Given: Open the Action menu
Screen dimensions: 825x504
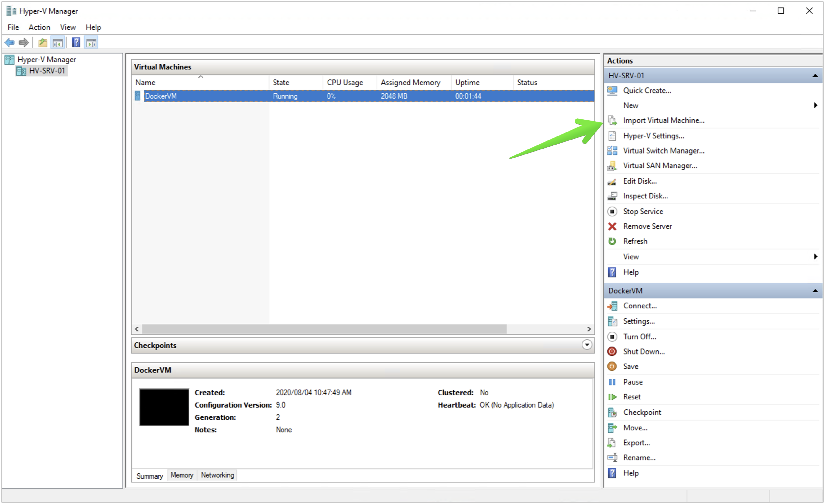Looking at the screenshot, I should pyautogui.click(x=39, y=27).
